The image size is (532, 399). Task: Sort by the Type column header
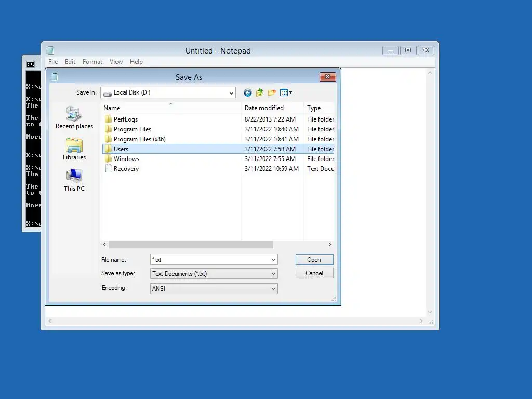319,108
